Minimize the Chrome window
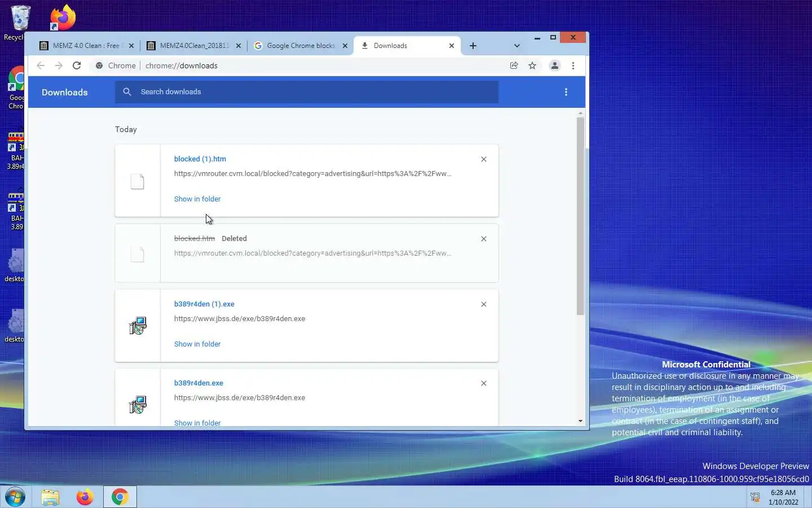Image resolution: width=812 pixels, height=508 pixels. click(537, 38)
